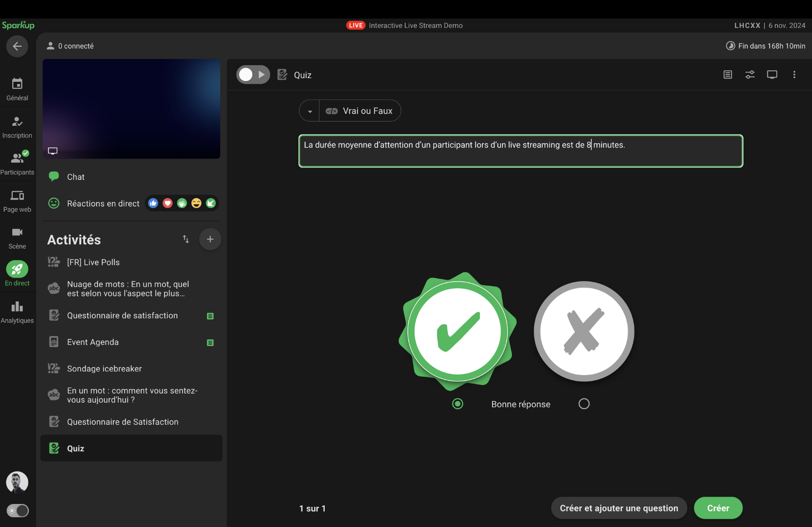The height and width of the screenshot is (527, 812).
Task: Open the Général tab in sidebar
Action: click(x=17, y=89)
